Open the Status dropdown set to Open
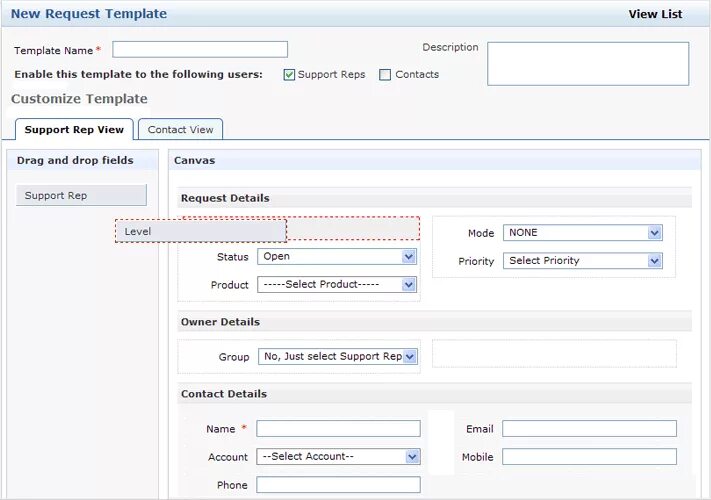 pos(337,257)
